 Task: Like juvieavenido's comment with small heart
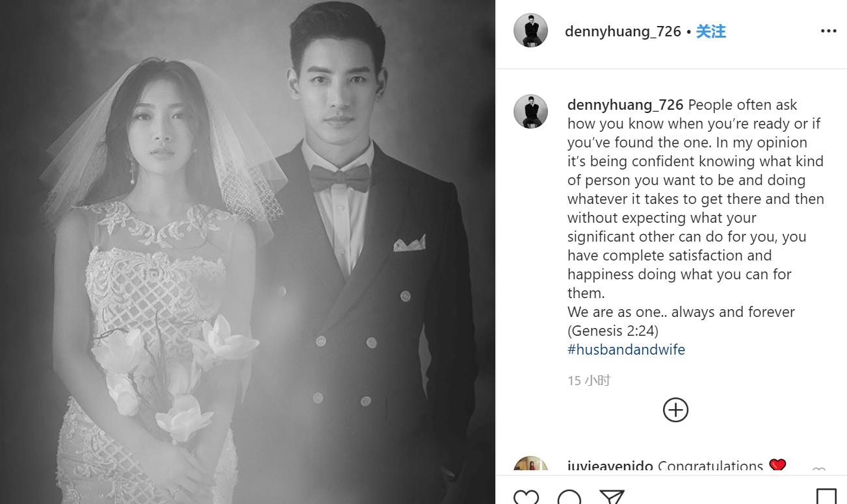coord(818,470)
